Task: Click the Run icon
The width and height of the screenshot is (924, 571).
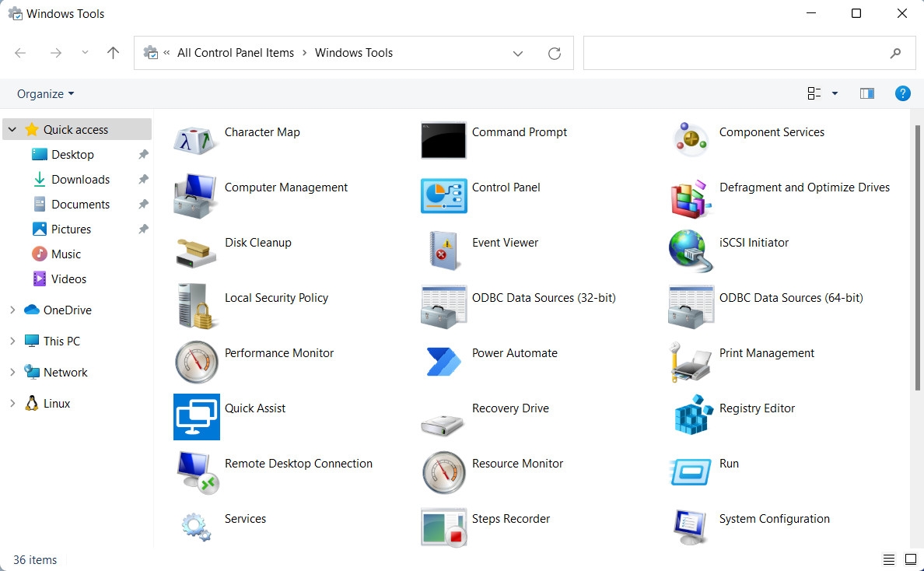Action: pos(690,472)
